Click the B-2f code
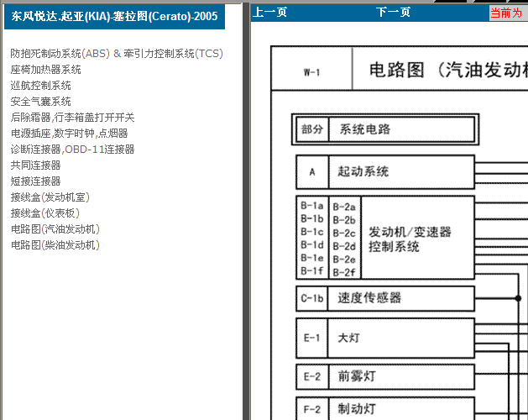528x420 pixels. click(x=344, y=272)
